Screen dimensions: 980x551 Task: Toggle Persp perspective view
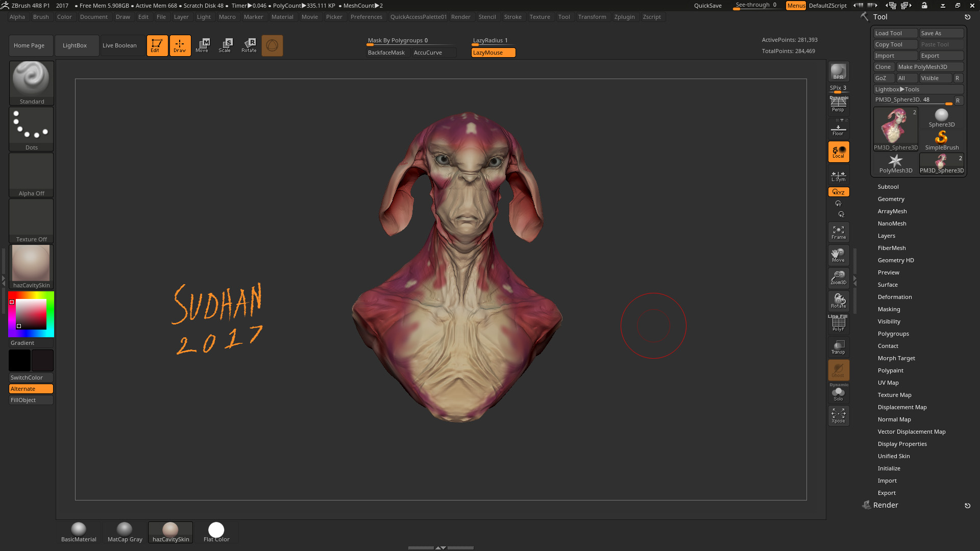point(839,105)
